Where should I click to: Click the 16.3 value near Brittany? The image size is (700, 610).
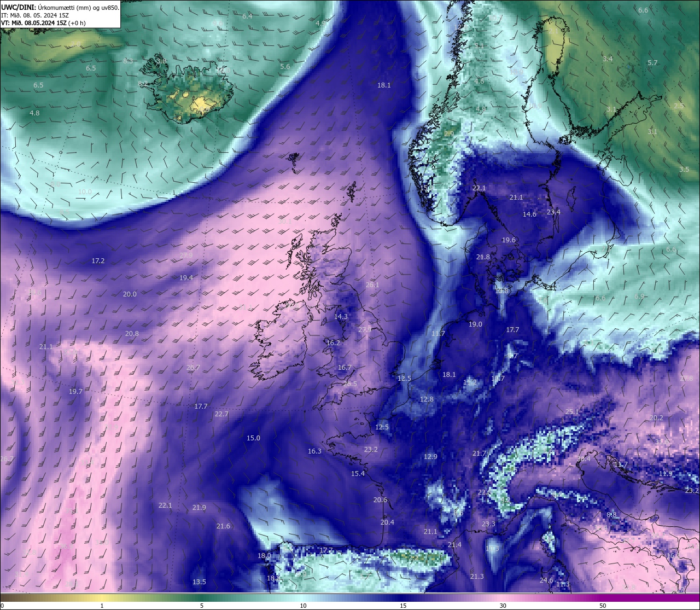pos(314,451)
